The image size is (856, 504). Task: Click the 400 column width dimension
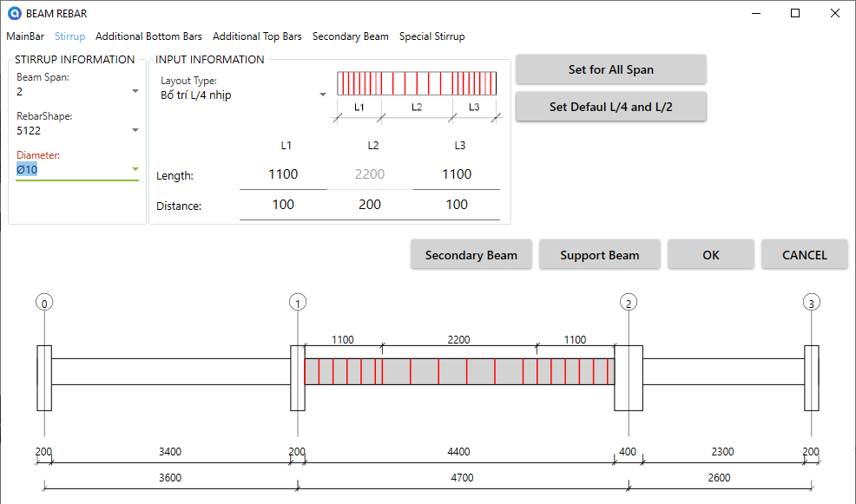(x=628, y=452)
